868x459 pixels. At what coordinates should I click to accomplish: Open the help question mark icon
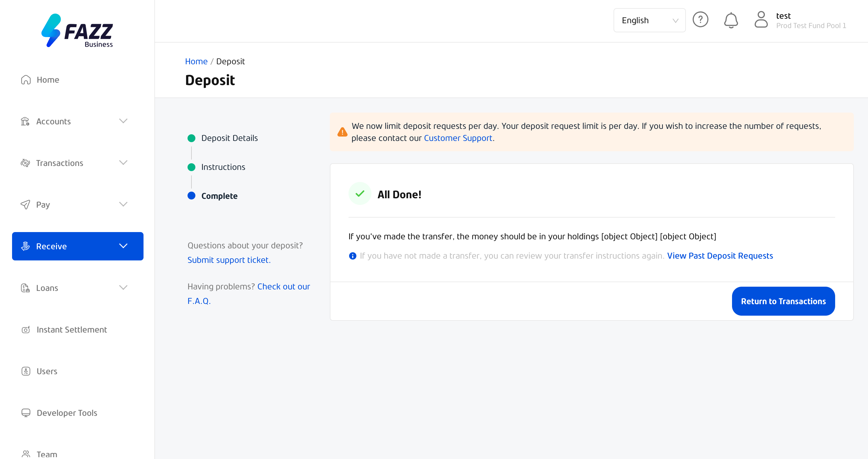[700, 20]
